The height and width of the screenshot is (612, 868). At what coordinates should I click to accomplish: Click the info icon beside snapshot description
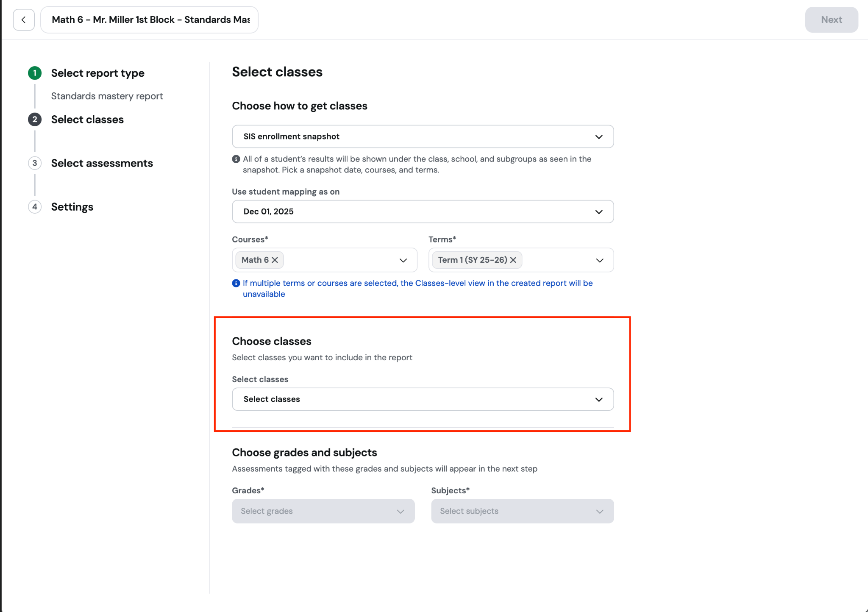(x=236, y=159)
